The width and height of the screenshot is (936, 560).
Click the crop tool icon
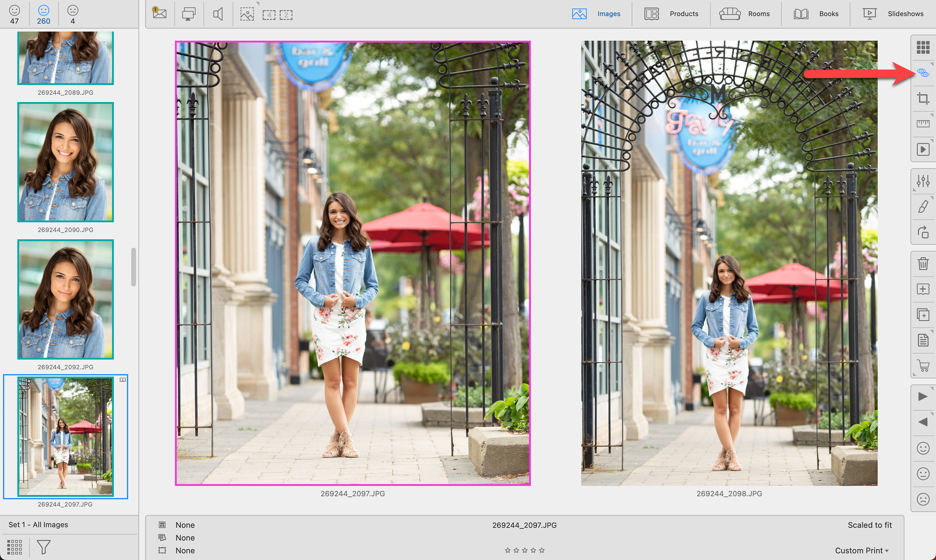click(923, 99)
